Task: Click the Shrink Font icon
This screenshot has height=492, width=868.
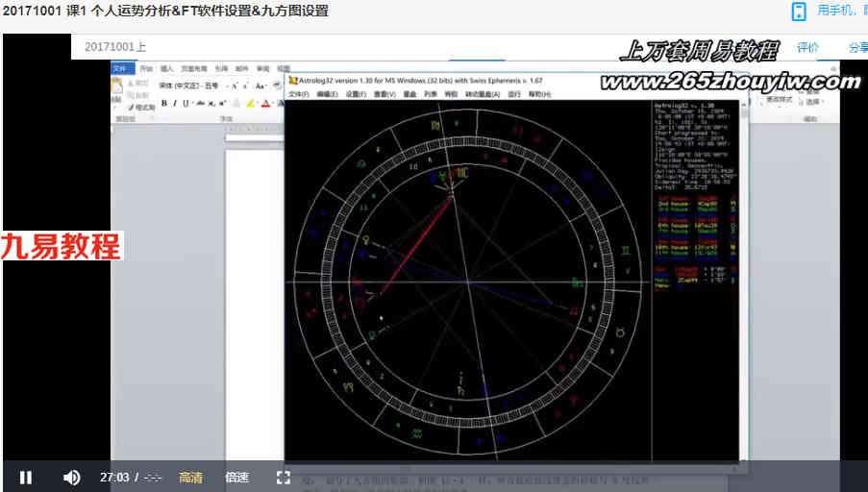Action: click(x=245, y=86)
